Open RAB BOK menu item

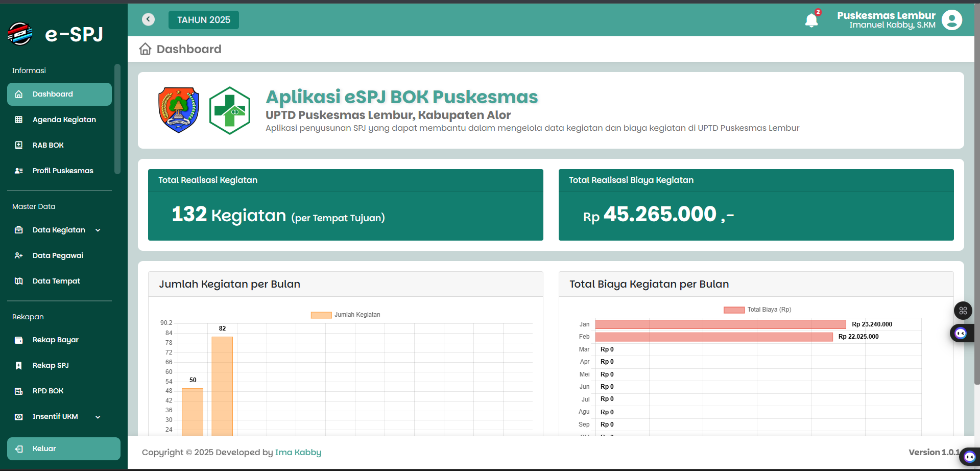coord(59,145)
